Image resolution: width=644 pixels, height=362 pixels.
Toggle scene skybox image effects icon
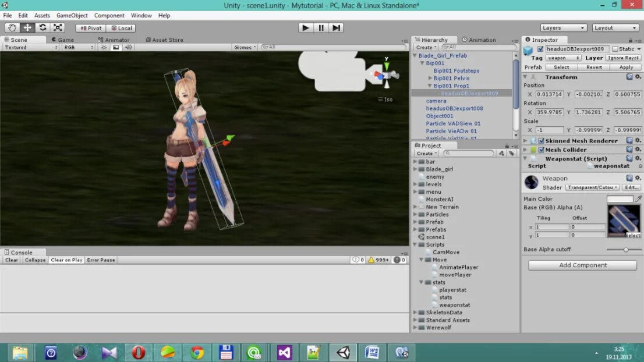click(116, 47)
